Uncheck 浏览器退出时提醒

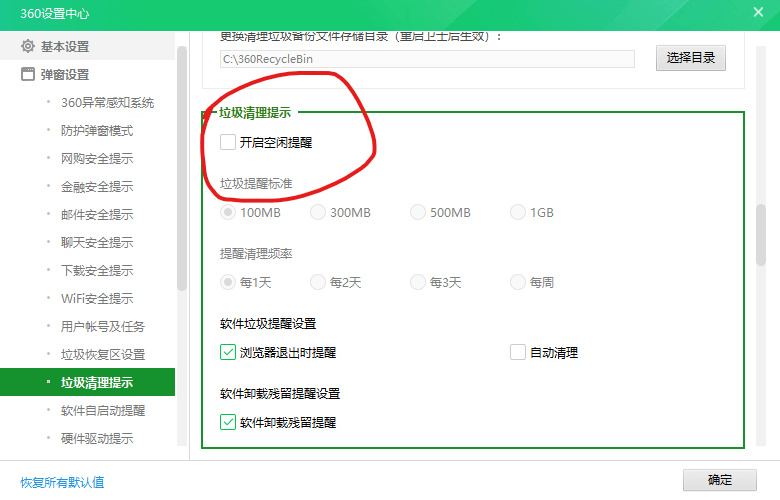coord(228,352)
